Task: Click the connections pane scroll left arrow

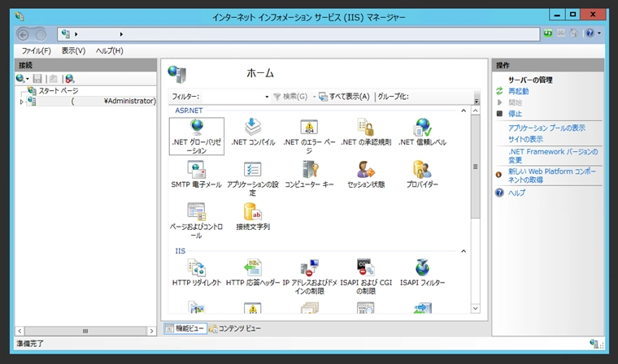Action: pos(20,331)
